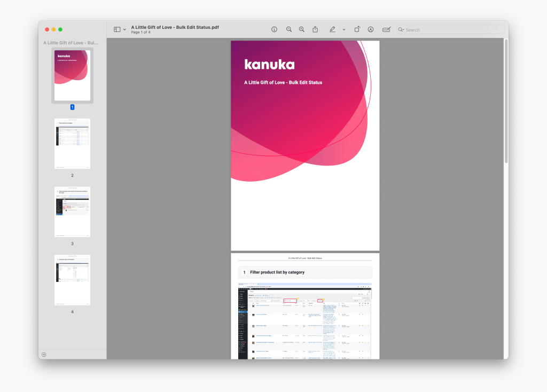Image resolution: width=547 pixels, height=392 pixels.
Task: Click the red close window button
Action: pyautogui.click(x=47, y=30)
